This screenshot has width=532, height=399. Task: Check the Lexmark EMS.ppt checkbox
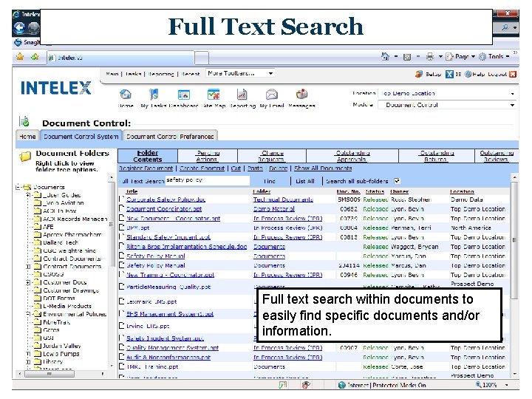point(121,301)
